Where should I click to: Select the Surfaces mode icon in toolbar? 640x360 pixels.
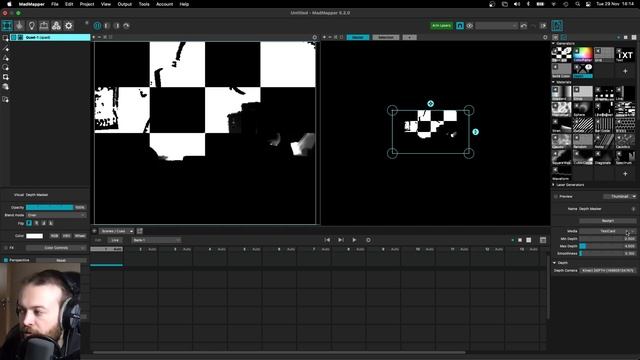click(x=7, y=26)
